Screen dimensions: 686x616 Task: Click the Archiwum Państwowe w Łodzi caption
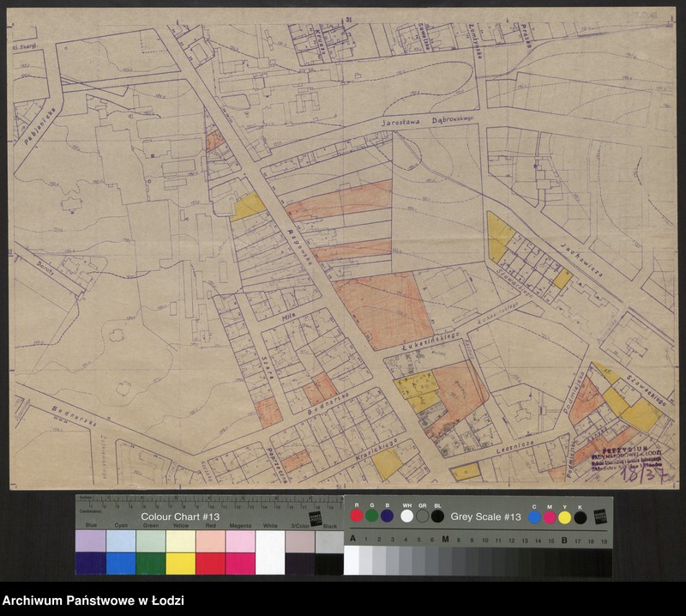(93, 601)
